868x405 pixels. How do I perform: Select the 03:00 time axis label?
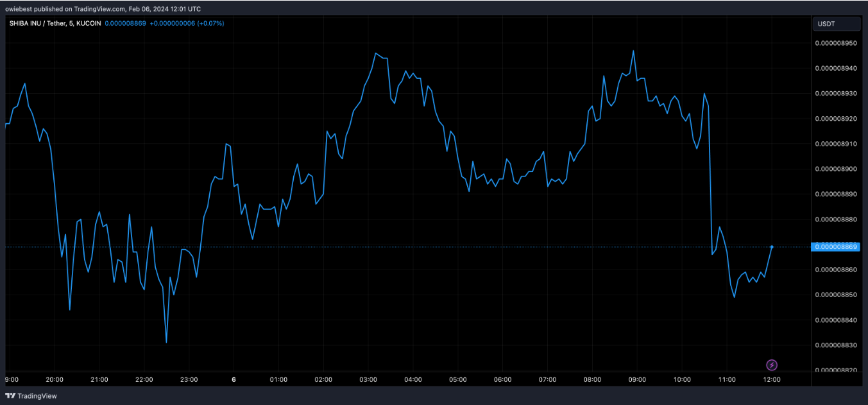[x=368, y=379]
